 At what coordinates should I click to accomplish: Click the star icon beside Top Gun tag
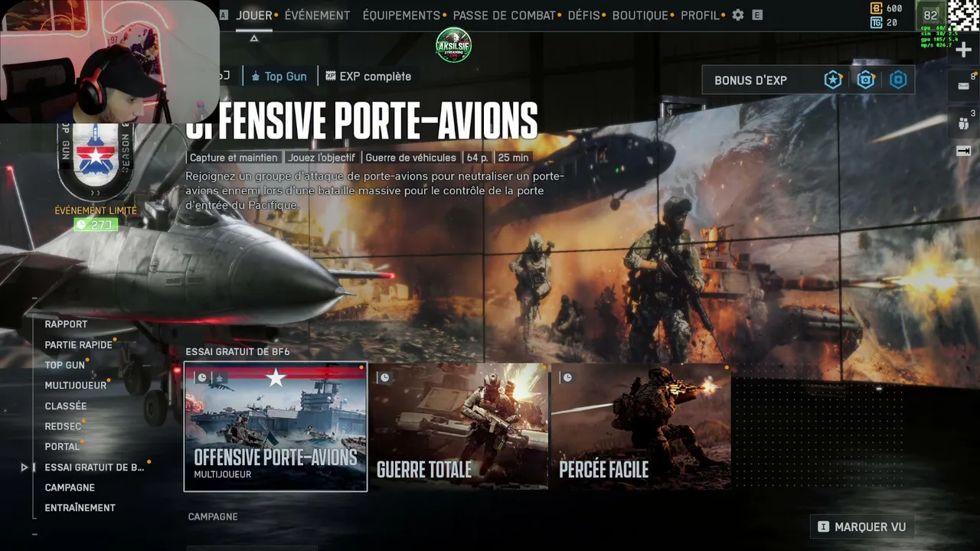pyautogui.click(x=256, y=77)
